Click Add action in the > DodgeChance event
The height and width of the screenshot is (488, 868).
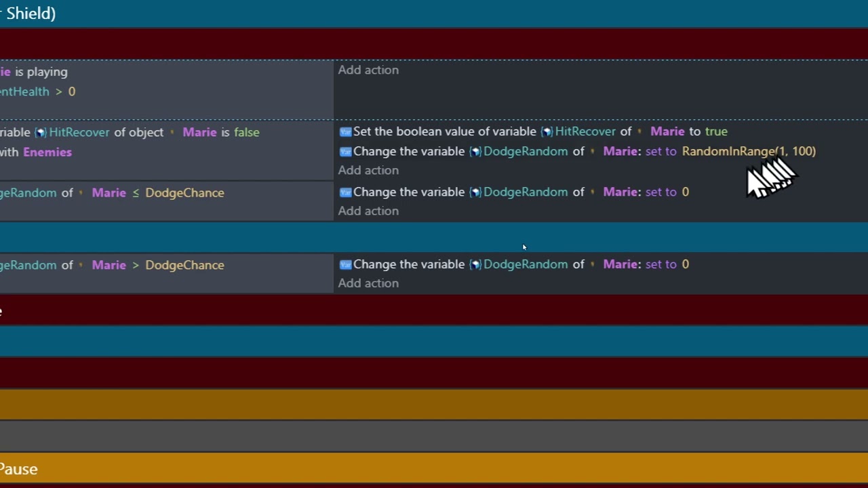[368, 283]
